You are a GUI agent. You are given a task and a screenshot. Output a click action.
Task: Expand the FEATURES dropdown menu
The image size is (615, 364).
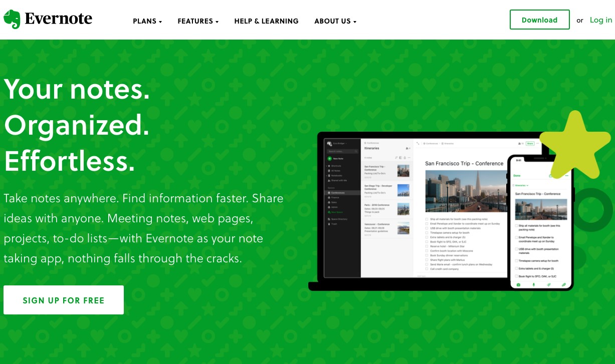(x=198, y=21)
